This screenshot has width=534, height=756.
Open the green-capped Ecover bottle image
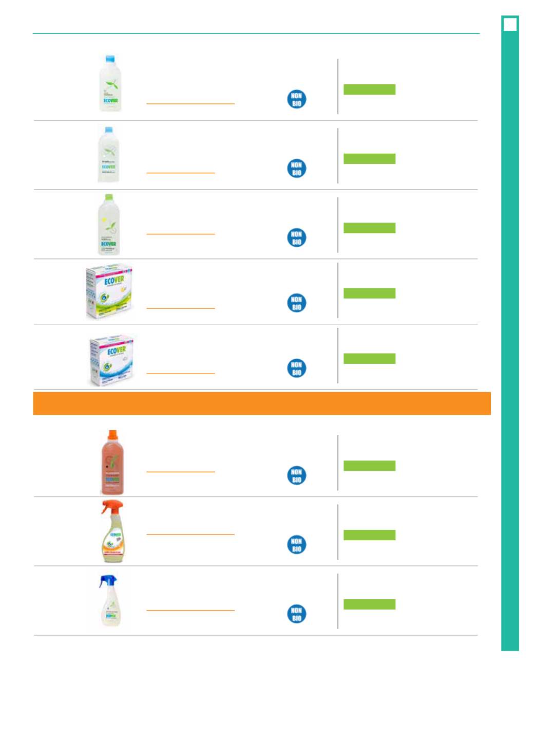click(108, 224)
